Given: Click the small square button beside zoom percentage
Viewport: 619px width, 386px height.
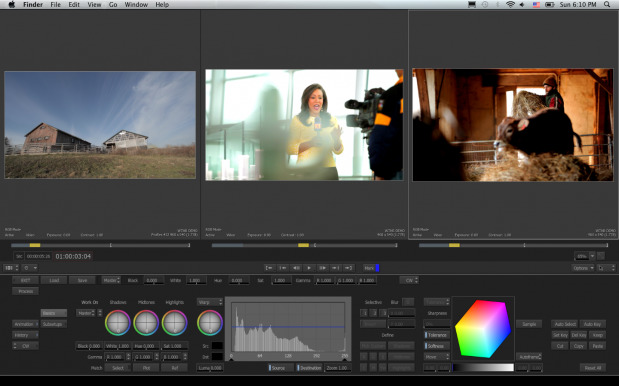Looking at the screenshot, I should point(600,256).
